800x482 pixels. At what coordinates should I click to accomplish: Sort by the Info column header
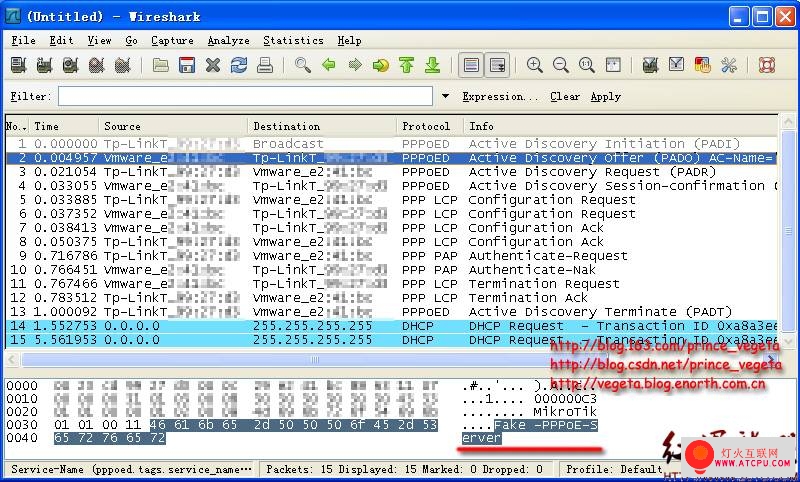[620, 126]
